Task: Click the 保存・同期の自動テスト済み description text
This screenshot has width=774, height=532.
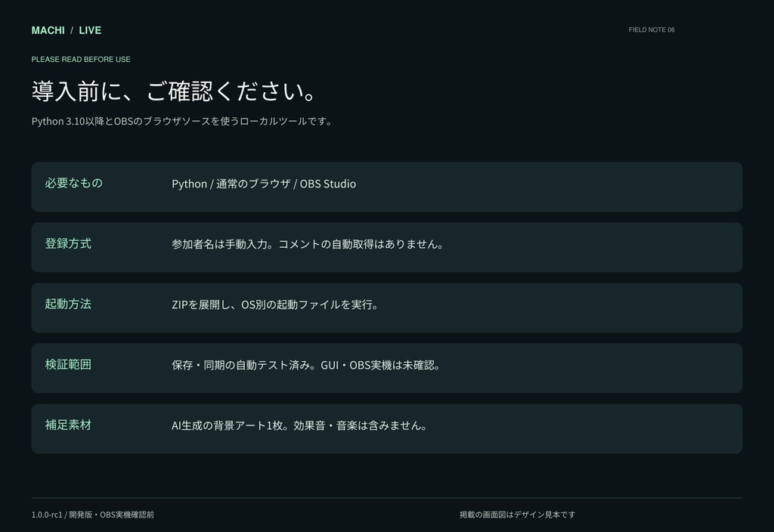Action: pos(306,365)
